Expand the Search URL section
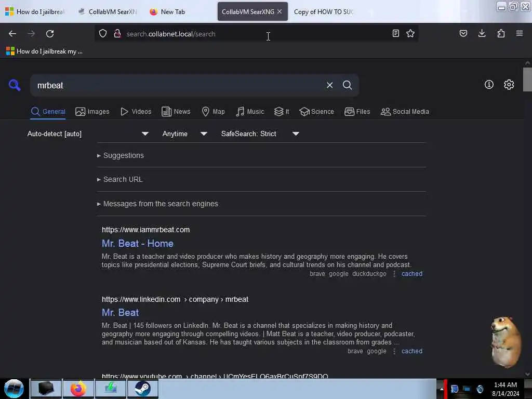 click(120, 179)
